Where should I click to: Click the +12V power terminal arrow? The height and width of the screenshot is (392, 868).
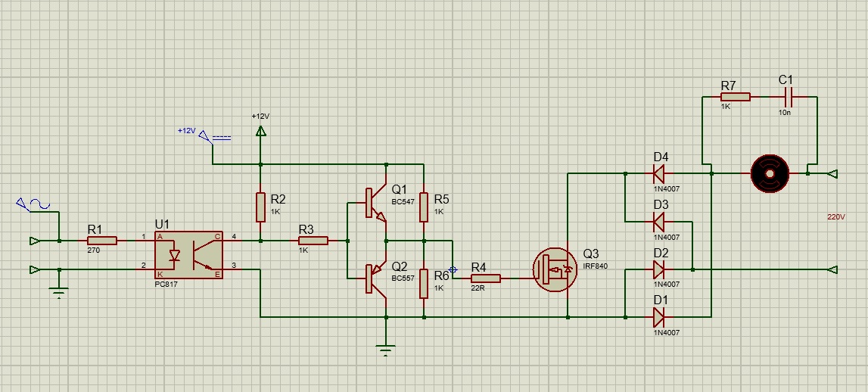pyautogui.click(x=260, y=132)
